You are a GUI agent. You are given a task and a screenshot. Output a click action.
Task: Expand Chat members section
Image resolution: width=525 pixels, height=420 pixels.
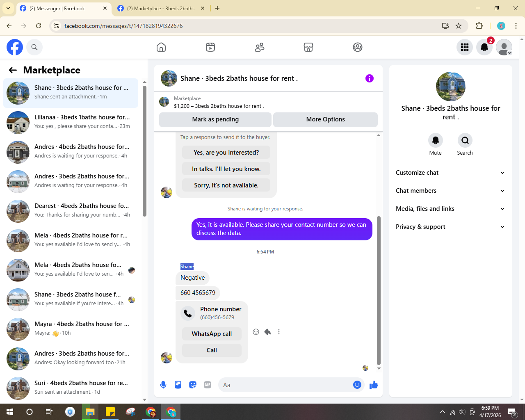pos(450,191)
